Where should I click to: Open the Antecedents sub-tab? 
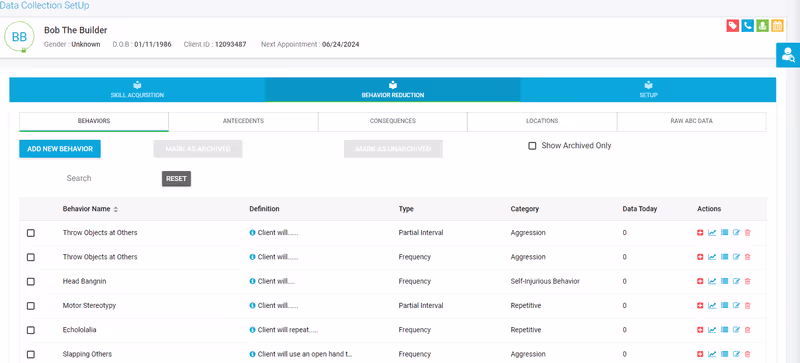pyautogui.click(x=243, y=122)
